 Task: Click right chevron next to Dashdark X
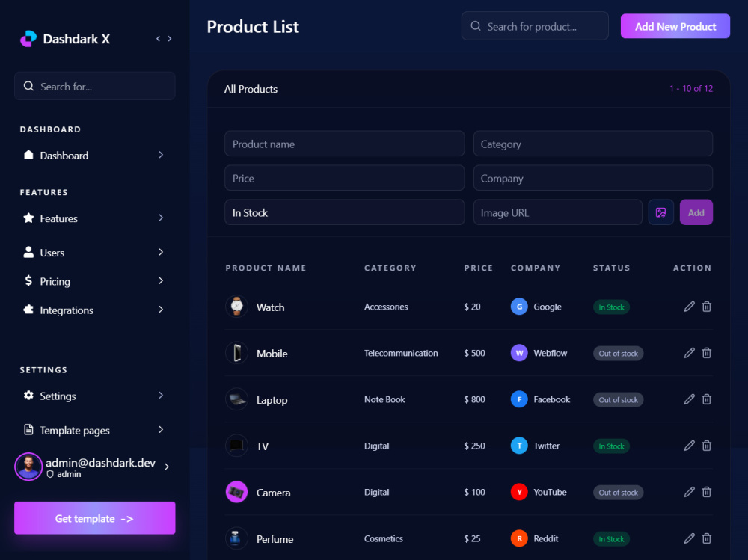[170, 39]
